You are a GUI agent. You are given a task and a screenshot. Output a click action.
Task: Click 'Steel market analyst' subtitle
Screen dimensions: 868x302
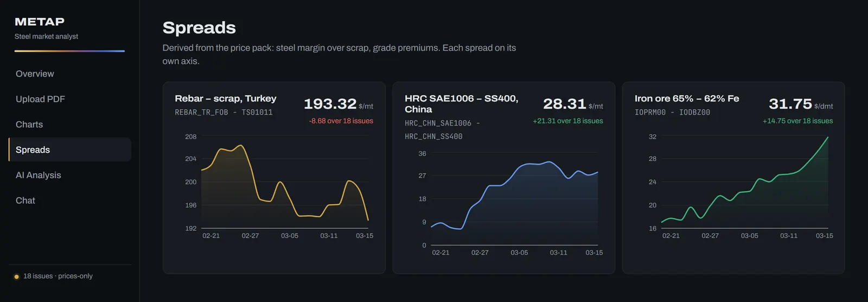click(46, 36)
